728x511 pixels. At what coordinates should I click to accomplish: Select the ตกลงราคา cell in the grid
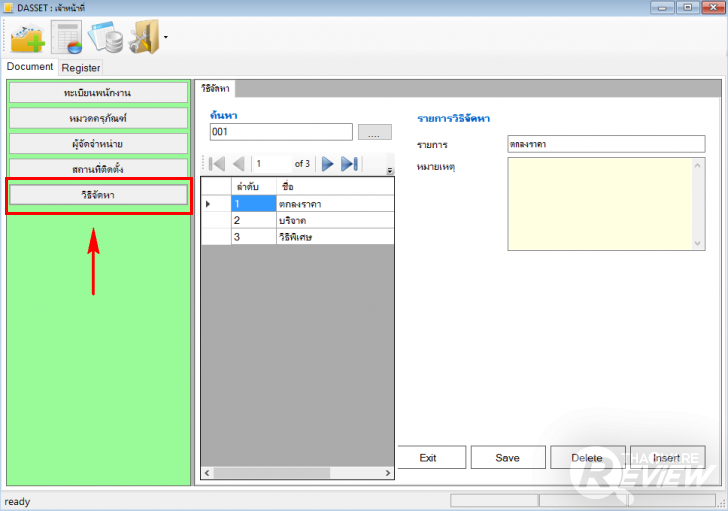tap(335, 204)
